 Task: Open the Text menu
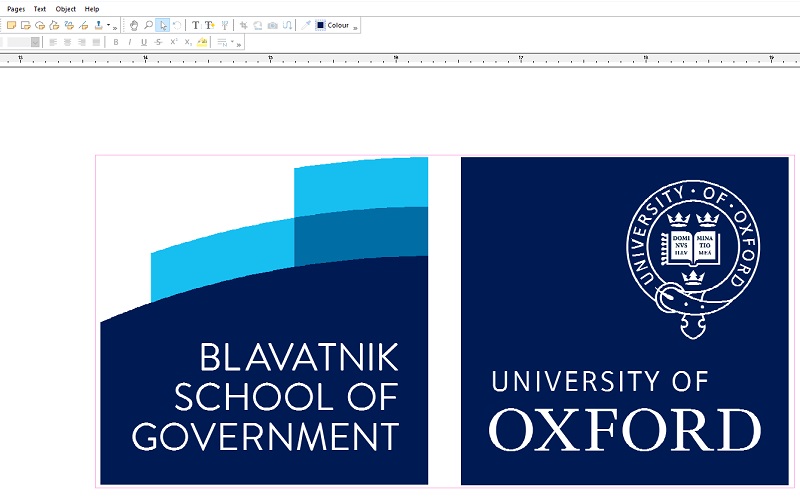pyautogui.click(x=40, y=9)
